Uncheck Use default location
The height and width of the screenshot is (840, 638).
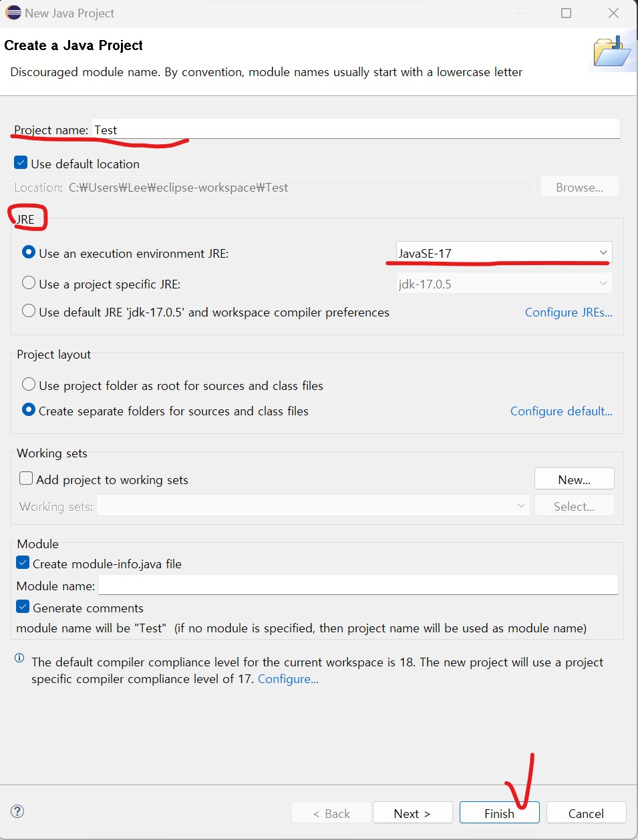21,163
